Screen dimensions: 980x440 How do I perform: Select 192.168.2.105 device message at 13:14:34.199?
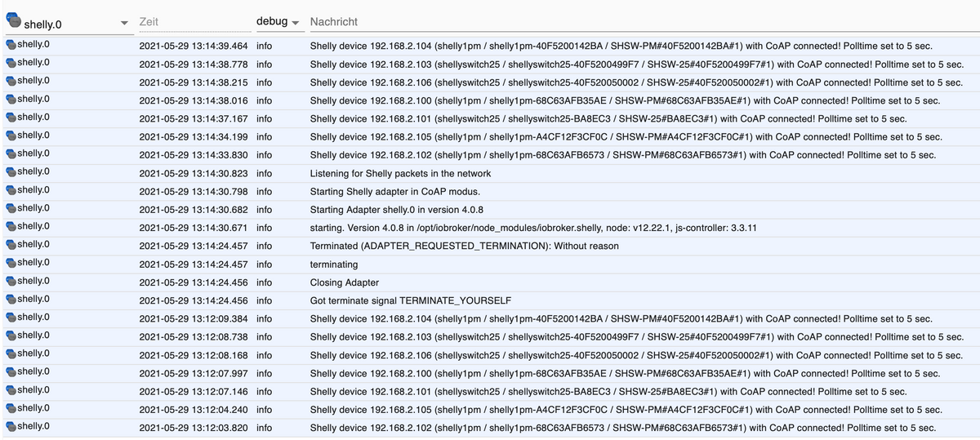626,137
